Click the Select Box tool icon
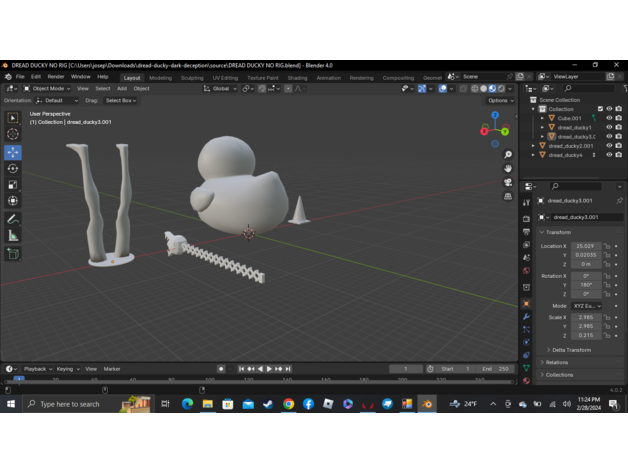This screenshot has height=472, width=628. 13,118
